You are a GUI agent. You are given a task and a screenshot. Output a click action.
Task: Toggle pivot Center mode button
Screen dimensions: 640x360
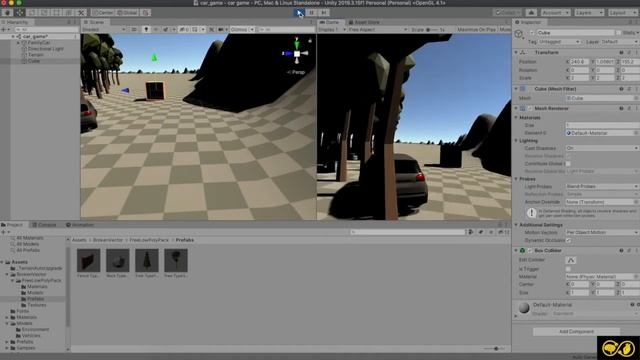click(102, 13)
